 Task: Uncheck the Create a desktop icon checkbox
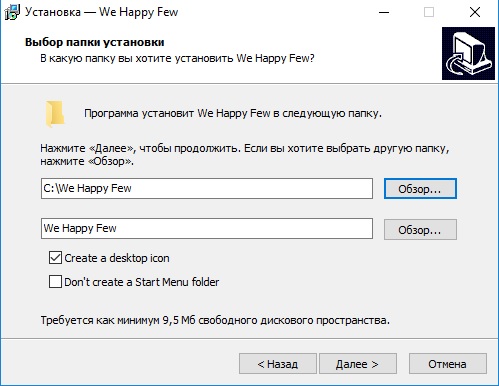click(x=55, y=258)
